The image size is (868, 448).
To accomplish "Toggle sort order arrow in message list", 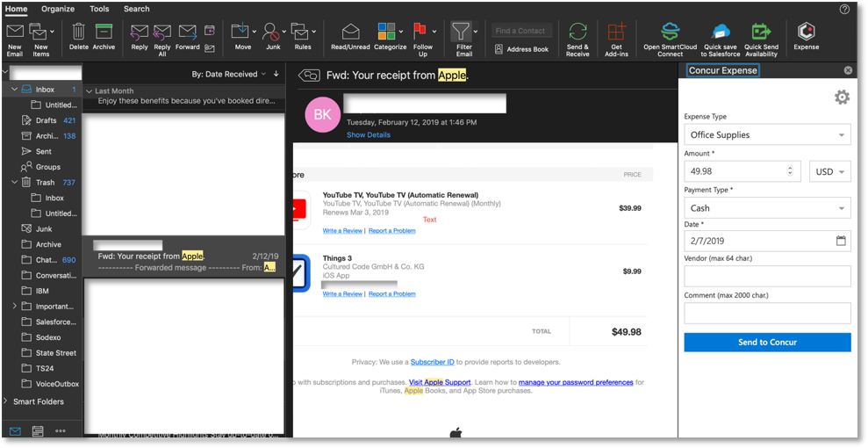I will (x=276, y=74).
